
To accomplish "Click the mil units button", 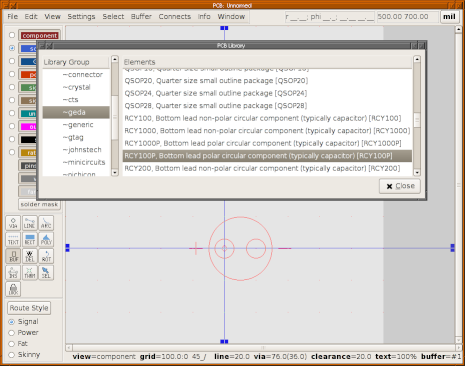I will (449, 17).
